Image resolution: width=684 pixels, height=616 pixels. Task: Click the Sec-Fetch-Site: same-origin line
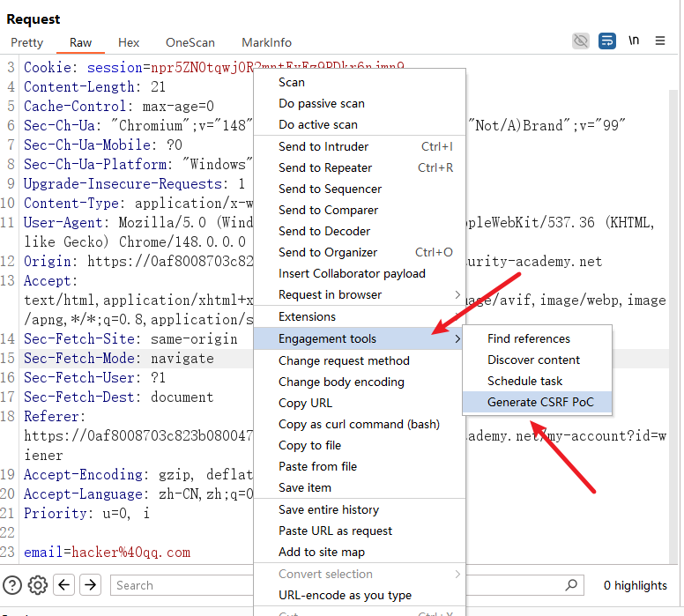130,339
